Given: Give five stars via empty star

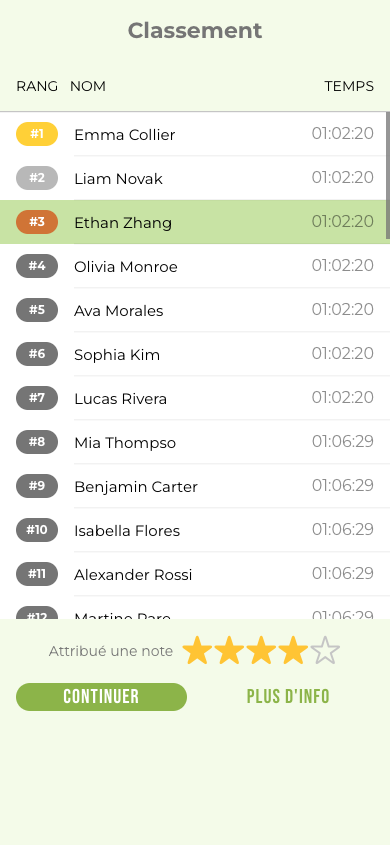Looking at the screenshot, I should click(325, 650).
